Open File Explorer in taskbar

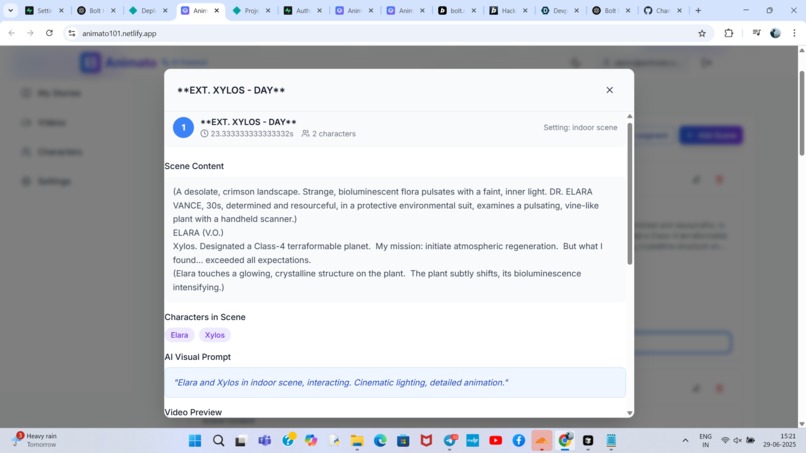click(357, 441)
